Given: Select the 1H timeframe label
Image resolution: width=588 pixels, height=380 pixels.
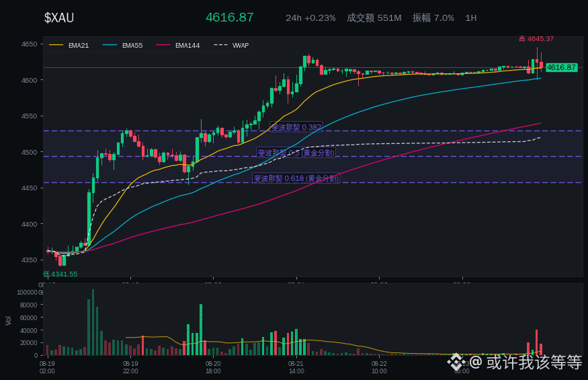Looking at the screenshot, I should (470, 18).
